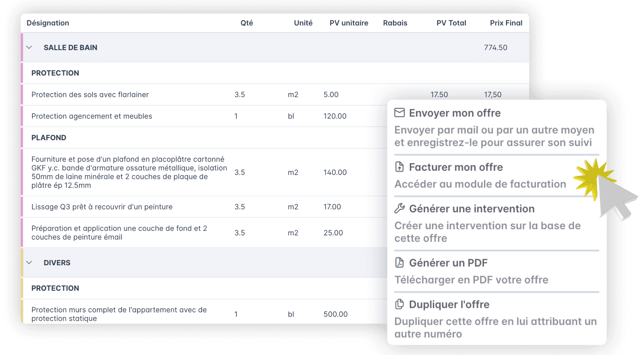Choose Générer un PDF option
The width and height of the screenshot is (644, 355).
tap(448, 263)
